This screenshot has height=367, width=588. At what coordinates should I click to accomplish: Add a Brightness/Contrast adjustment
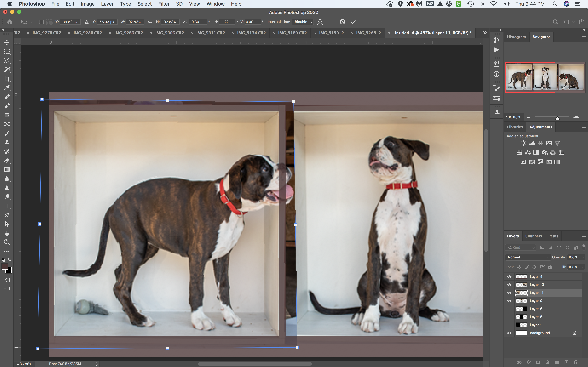pyautogui.click(x=523, y=143)
